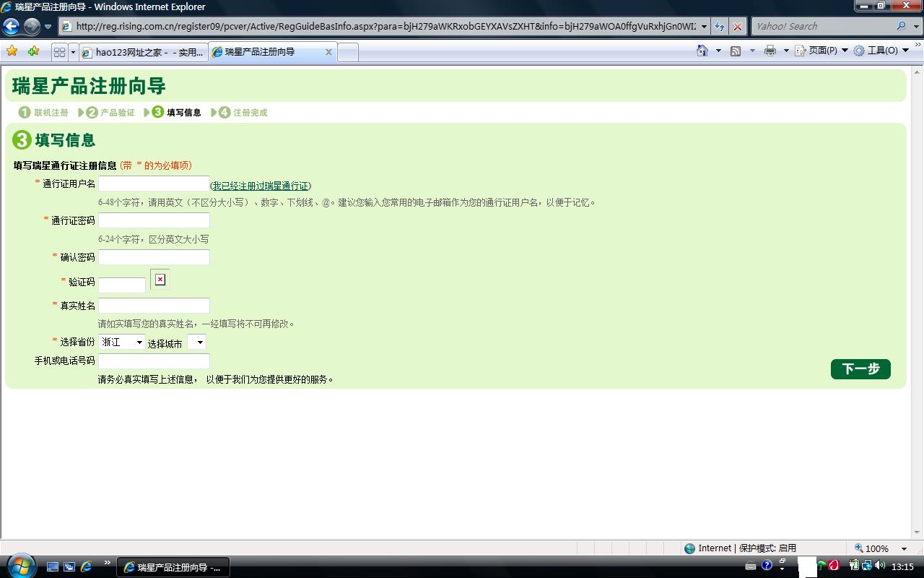Open the 选择城市 dropdown
This screenshot has height=578, width=924.
[x=196, y=342]
